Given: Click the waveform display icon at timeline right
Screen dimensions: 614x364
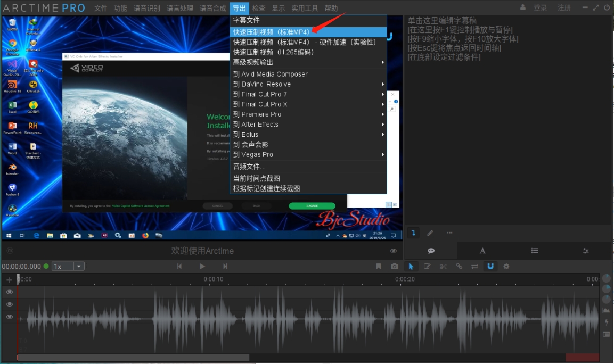Looking at the screenshot, I should click(x=606, y=310).
